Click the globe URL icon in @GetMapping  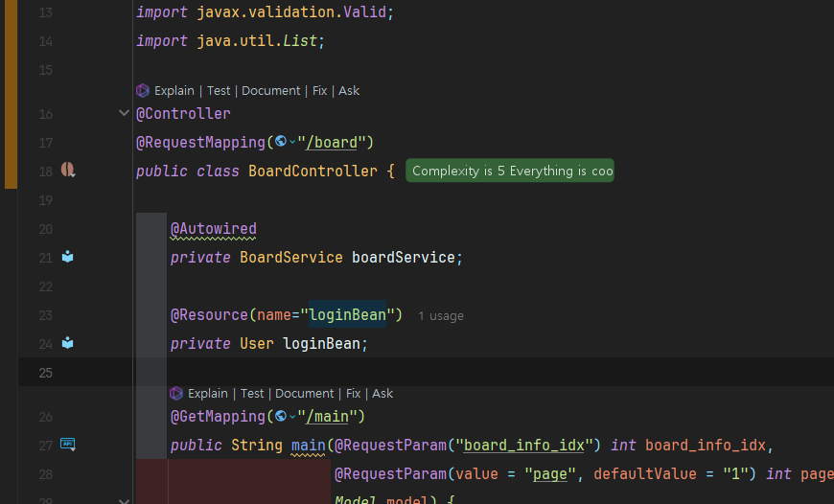pyautogui.click(x=281, y=416)
